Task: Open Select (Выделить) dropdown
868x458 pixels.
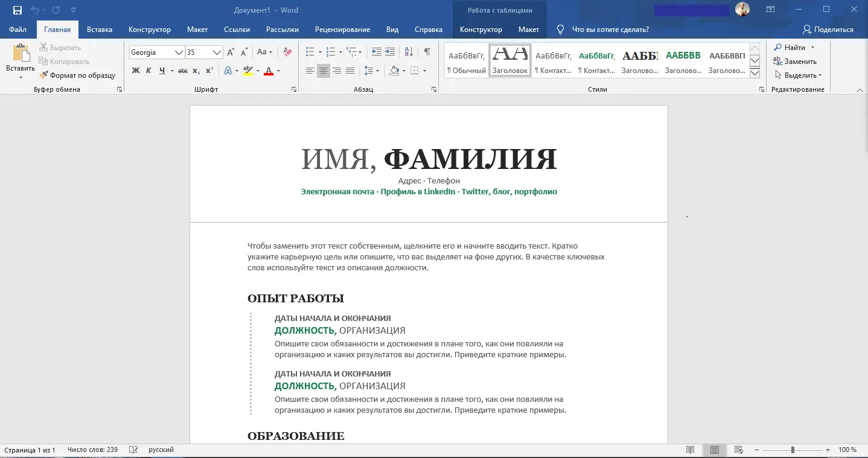Action: (798, 75)
